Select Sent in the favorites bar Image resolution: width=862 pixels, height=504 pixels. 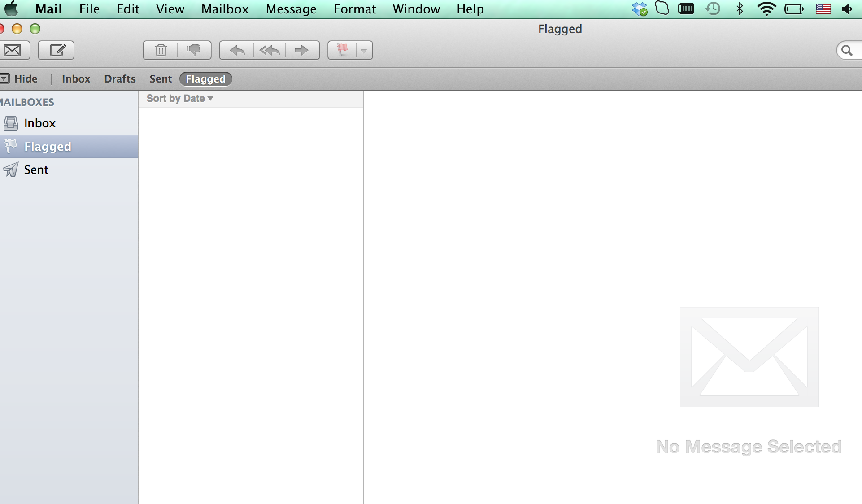coord(161,79)
